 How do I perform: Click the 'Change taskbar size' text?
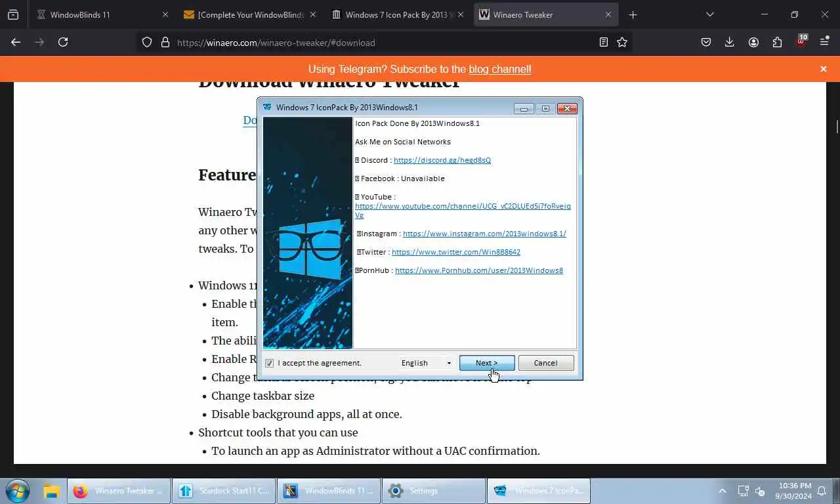point(262,396)
